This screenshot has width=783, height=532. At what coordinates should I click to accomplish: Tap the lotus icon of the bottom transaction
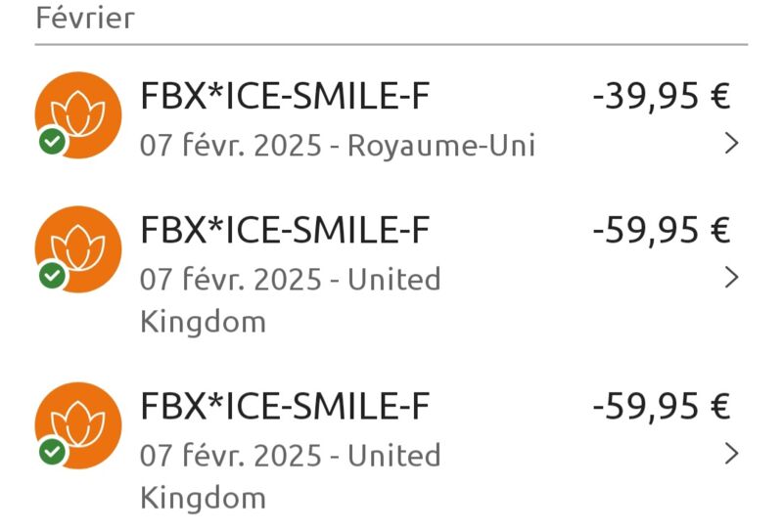point(78,425)
